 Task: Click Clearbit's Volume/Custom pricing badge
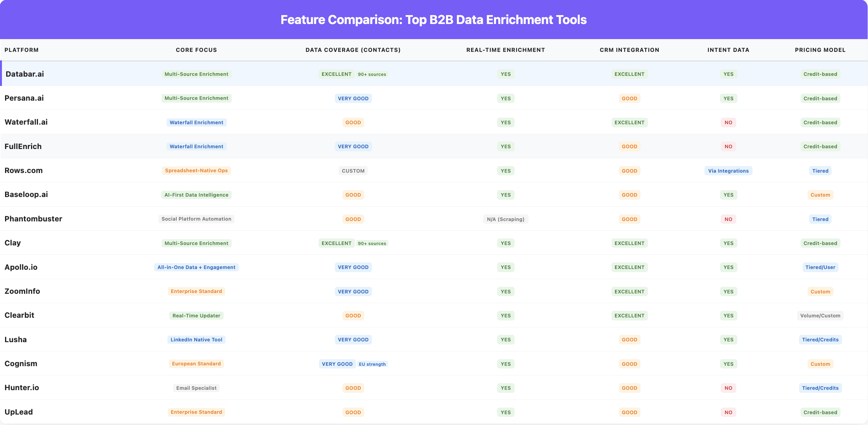(820, 315)
